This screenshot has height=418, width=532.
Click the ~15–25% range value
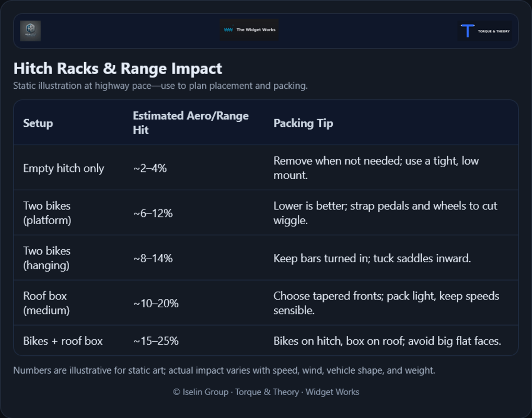[156, 341]
